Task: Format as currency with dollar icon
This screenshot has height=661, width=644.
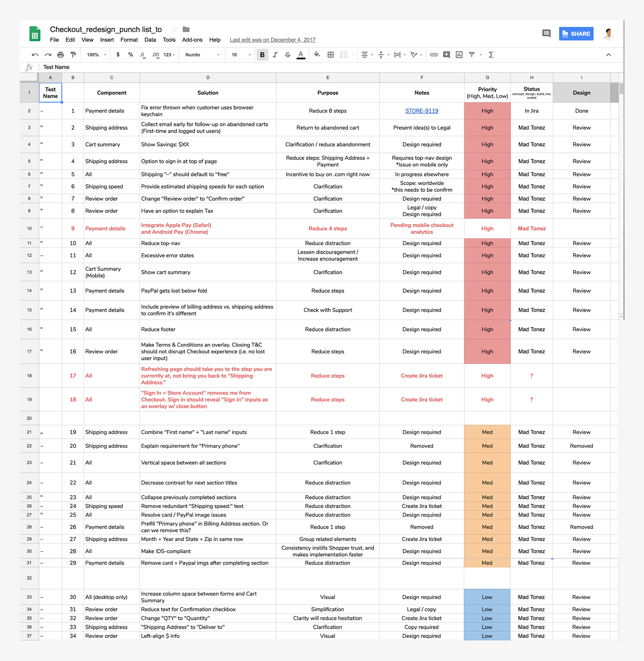Action: [x=118, y=55]
